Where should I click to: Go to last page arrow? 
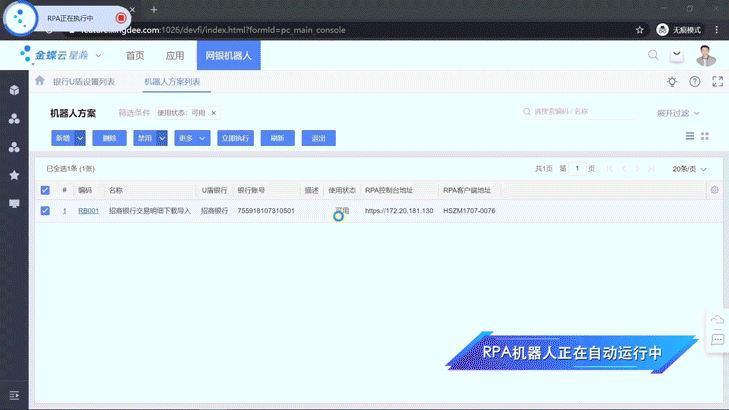[x=651, y=169]
